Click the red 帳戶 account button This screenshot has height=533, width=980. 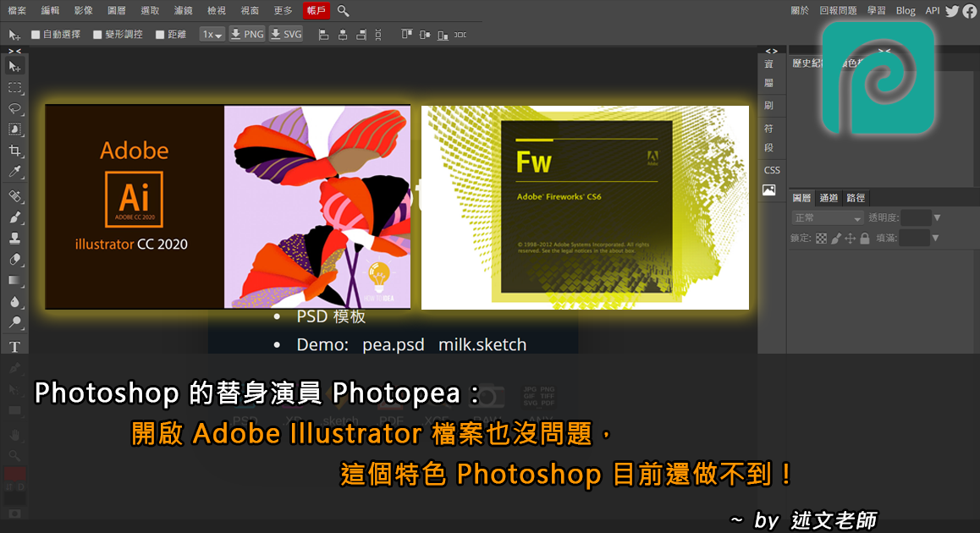(317, 11)
